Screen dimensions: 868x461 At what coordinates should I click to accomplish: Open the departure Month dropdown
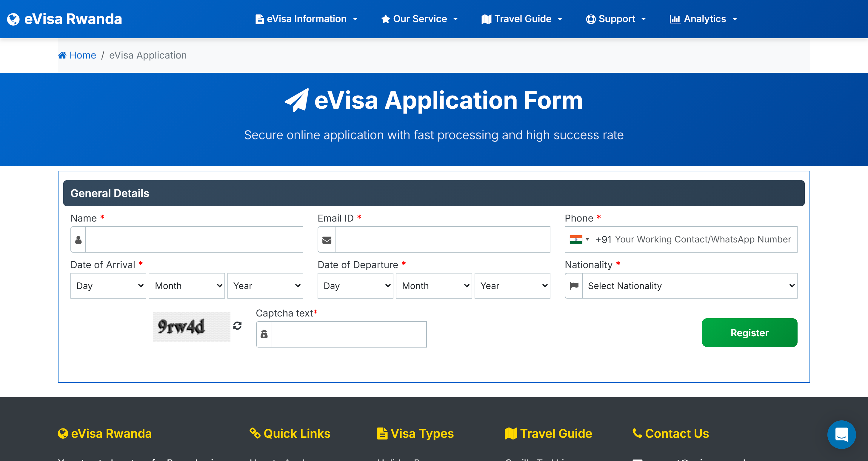434,286
